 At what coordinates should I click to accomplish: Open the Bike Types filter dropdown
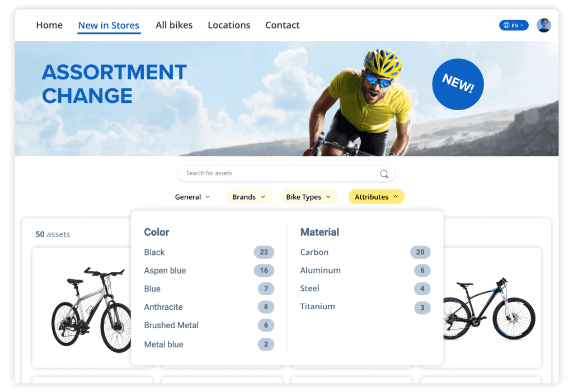[308, 196]
